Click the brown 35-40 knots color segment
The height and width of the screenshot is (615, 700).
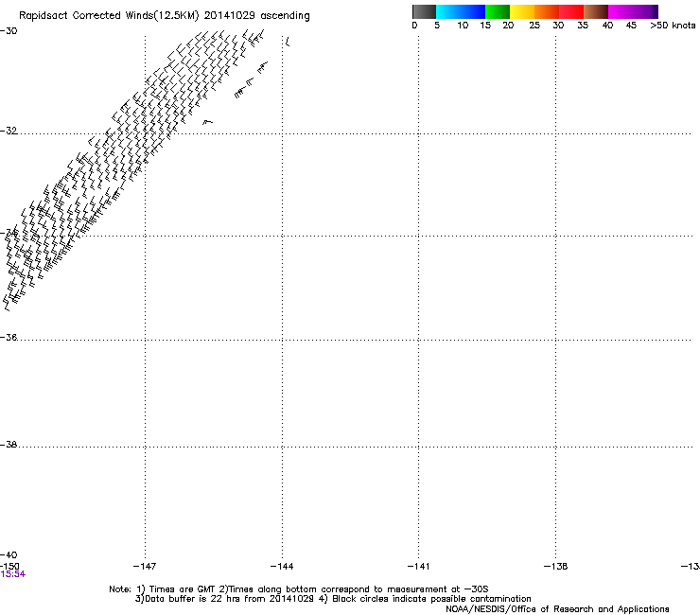(596, 11)
